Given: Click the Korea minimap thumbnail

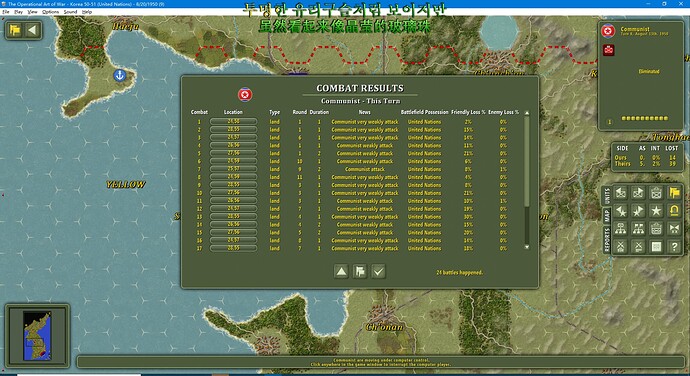Looking at the screenshot, I should tap(37, 336).
